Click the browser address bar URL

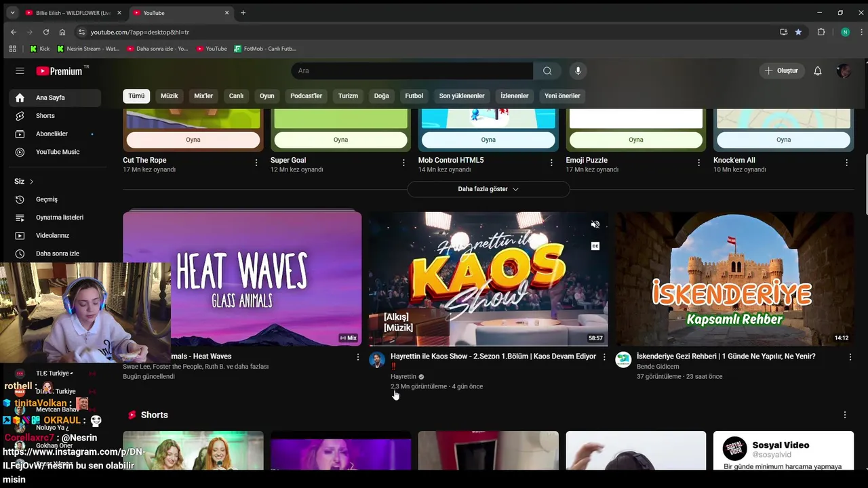140,32
